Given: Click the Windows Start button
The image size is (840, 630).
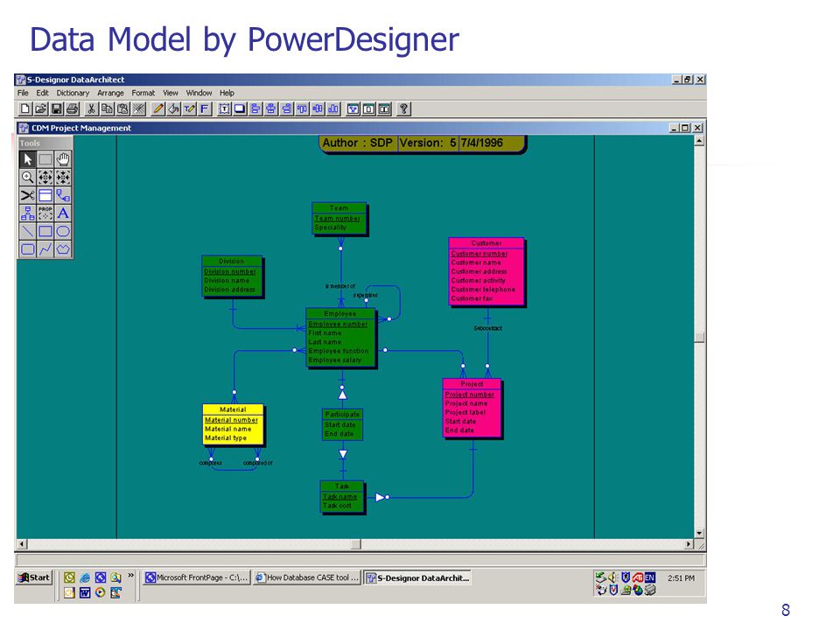Looking at the screenshot, I should click(34, 577).
